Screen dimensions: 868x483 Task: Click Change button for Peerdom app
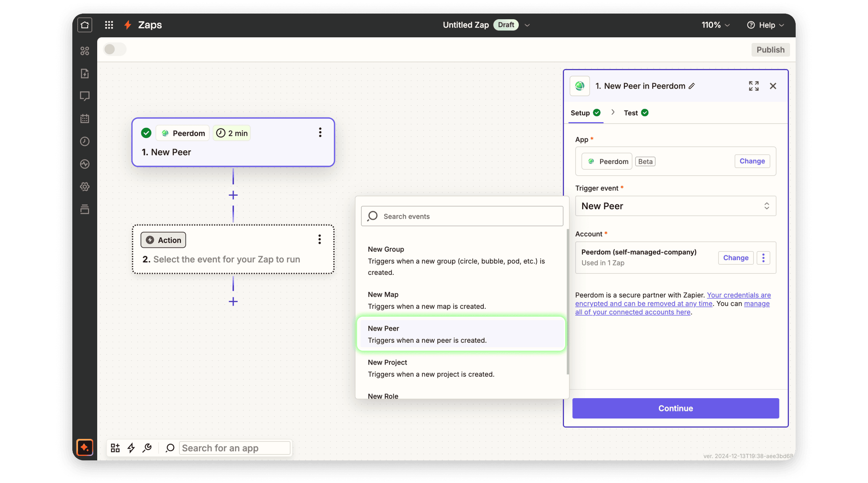[752, 161]
